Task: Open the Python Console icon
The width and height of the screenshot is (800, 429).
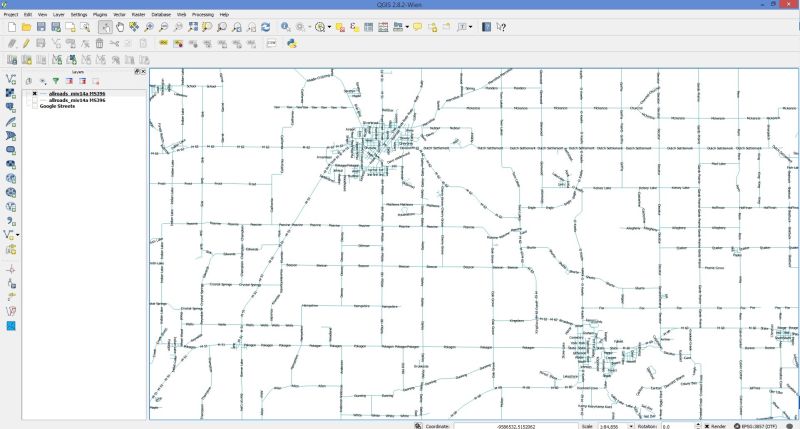Action: [291, 43]
